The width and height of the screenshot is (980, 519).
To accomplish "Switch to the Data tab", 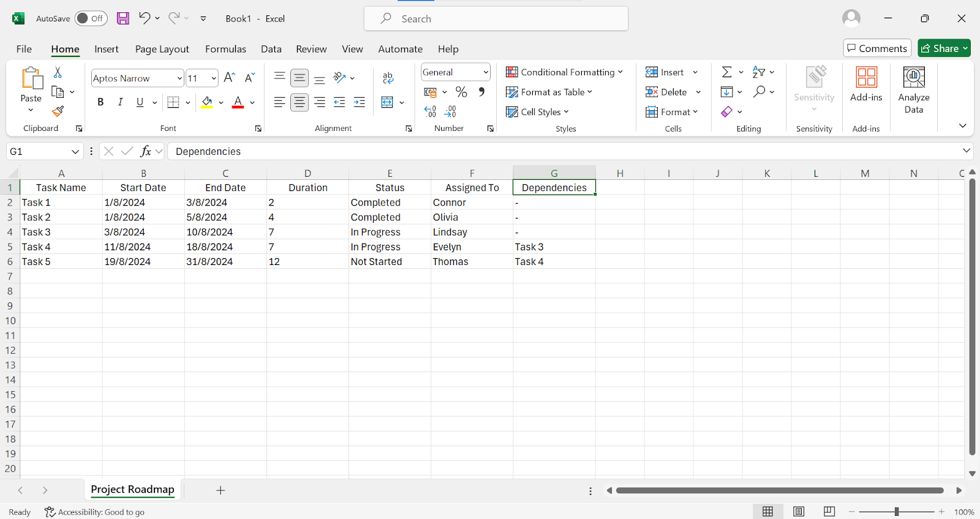I will tap(271, 49).
